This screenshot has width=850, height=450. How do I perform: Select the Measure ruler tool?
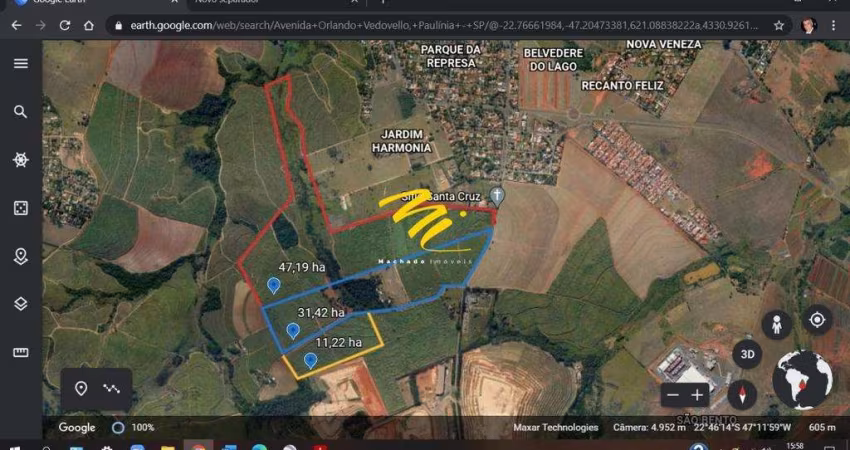[x=21, y=352]
